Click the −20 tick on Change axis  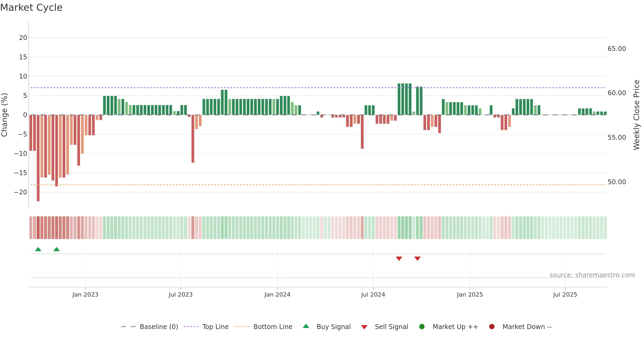point(21,192)
